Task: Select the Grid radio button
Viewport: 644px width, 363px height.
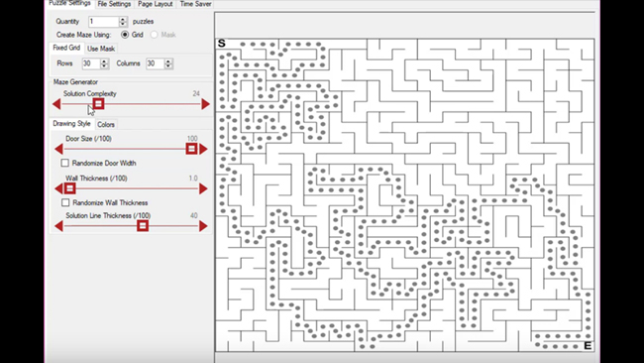Action: coord(125,35)
